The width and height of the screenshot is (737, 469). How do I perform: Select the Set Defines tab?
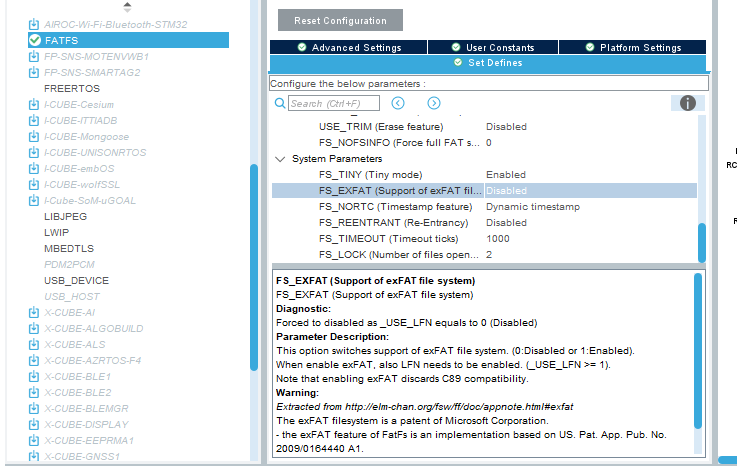pyautogui.click(x=488, y=63)
